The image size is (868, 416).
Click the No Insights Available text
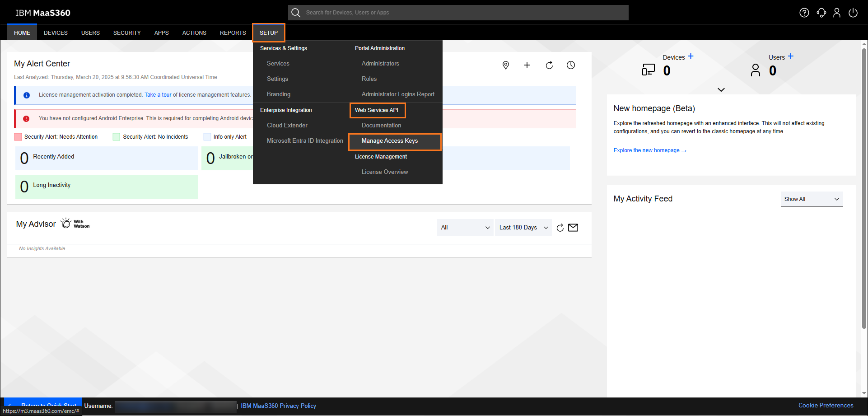point(42,249)
